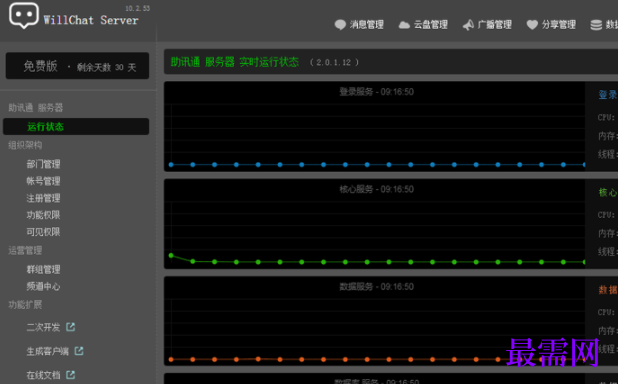
Task: Open 频道中心 in the sidebar
Action: pos(43,286)
